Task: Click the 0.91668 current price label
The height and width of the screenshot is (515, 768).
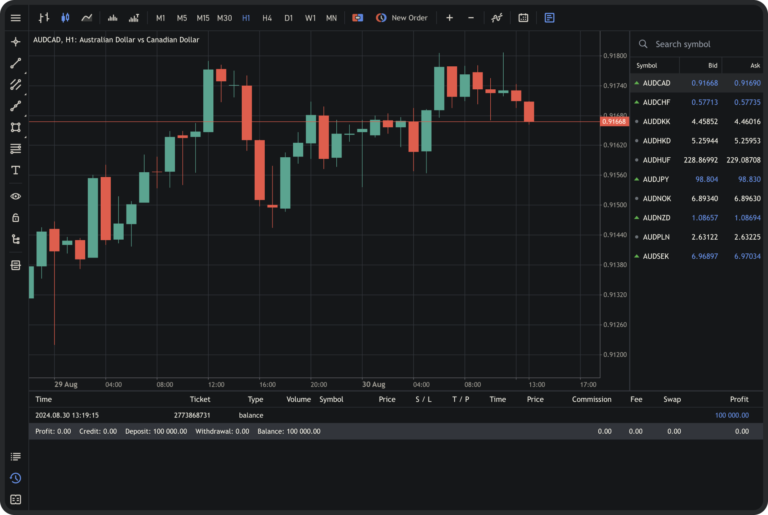Action: coord(614,122)
